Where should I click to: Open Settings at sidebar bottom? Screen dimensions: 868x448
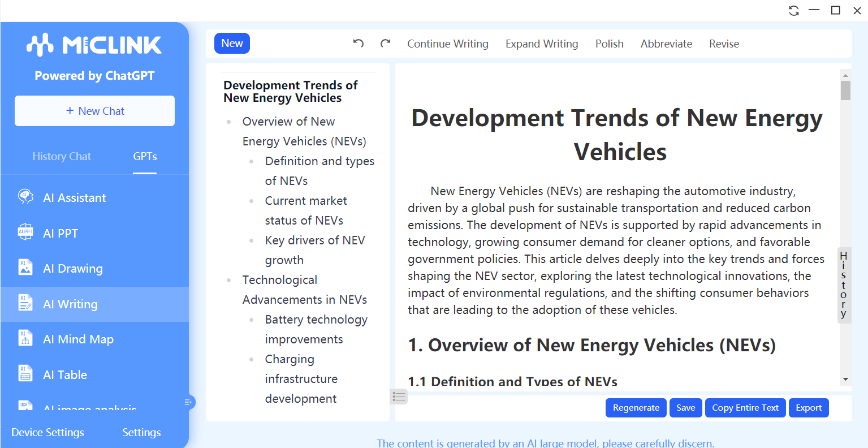click(x=142, y=432)
